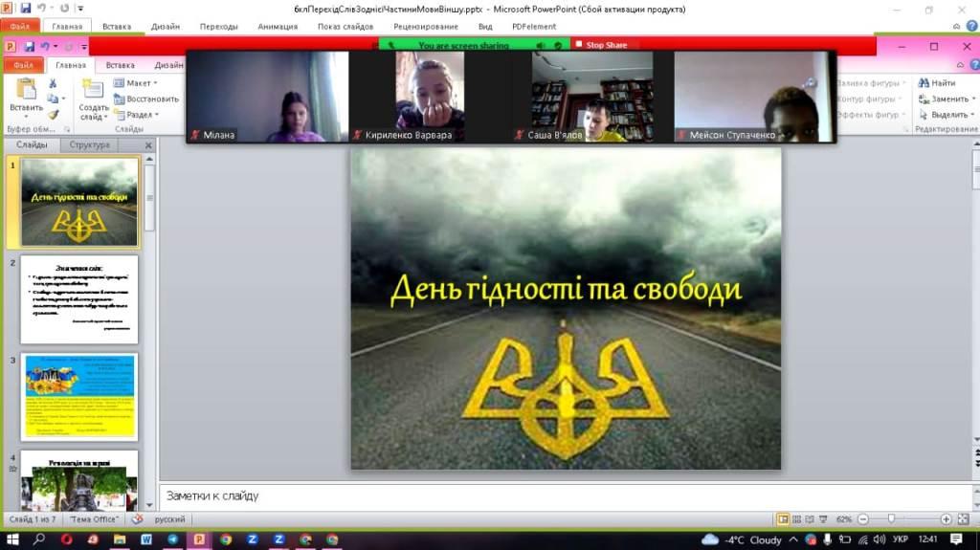Open Заменить dropdown
The width and height of the screenshot is (980, 550).
point(947,99)
